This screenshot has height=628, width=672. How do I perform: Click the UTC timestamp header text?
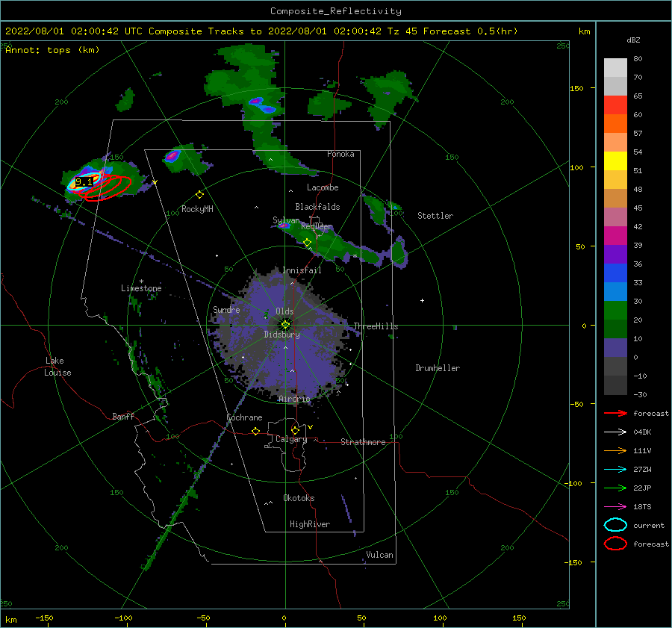[x=261, y=31]
